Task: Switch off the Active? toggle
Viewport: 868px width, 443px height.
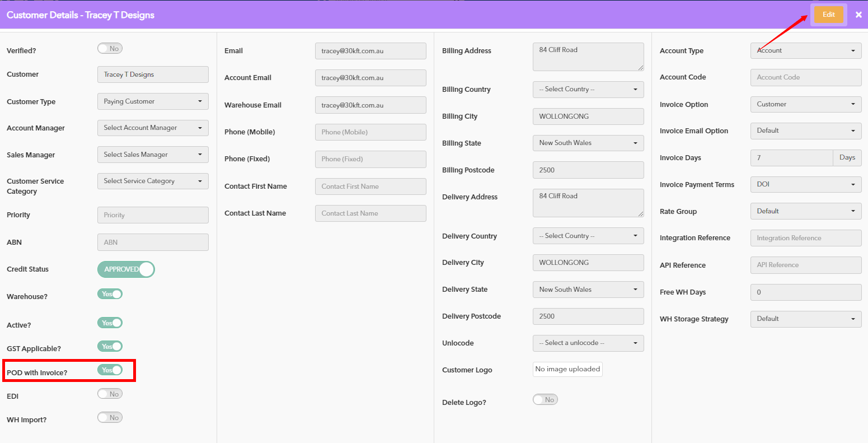Action: (x=110, y=323)
